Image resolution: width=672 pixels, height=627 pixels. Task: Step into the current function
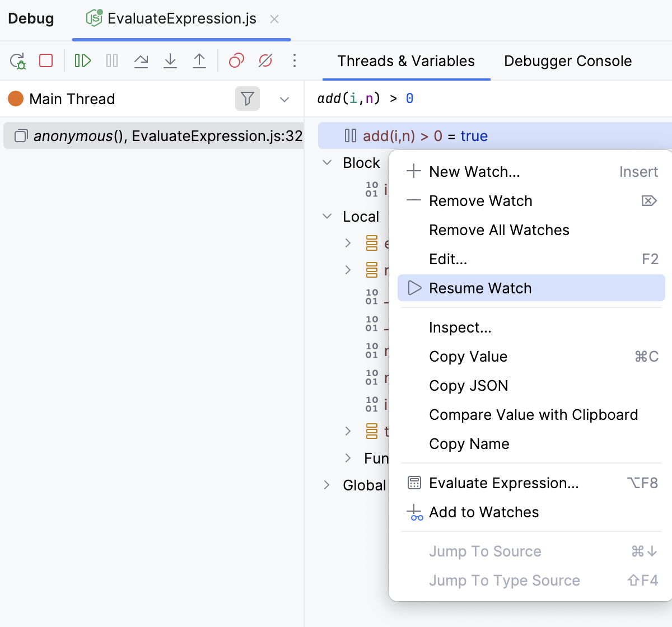[170, 60]
